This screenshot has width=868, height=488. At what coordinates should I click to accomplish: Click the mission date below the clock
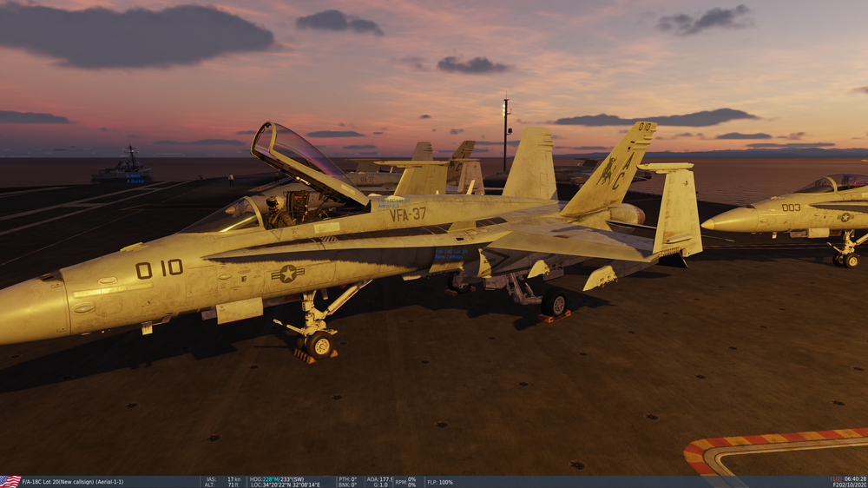tap(850, 485)
